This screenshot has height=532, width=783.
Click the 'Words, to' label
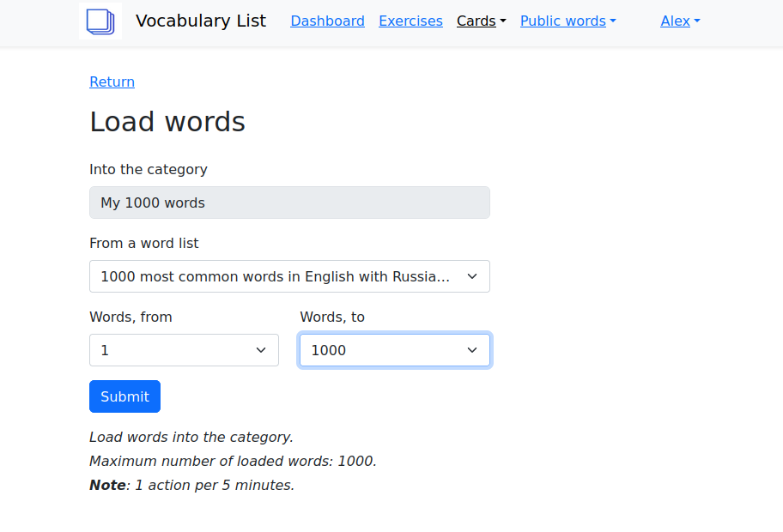click(x=332, y=317)
